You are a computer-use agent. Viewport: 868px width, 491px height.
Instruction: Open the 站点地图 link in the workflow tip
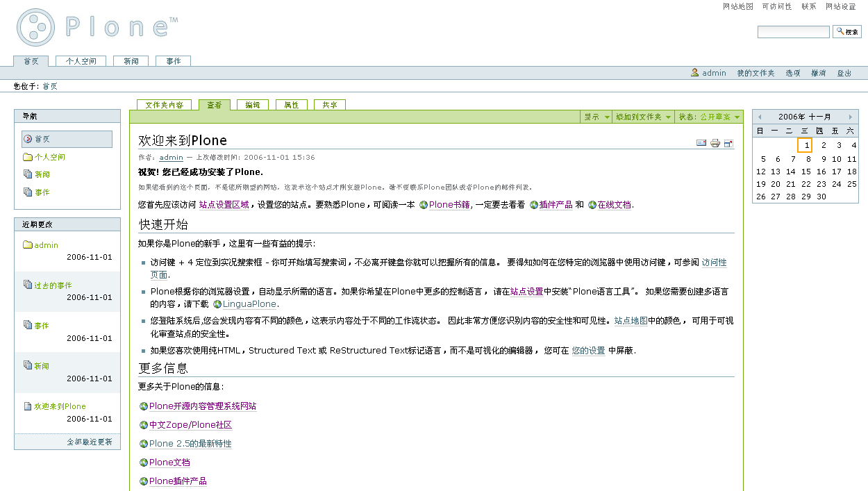pyautogui.click(x=631, y=321)
